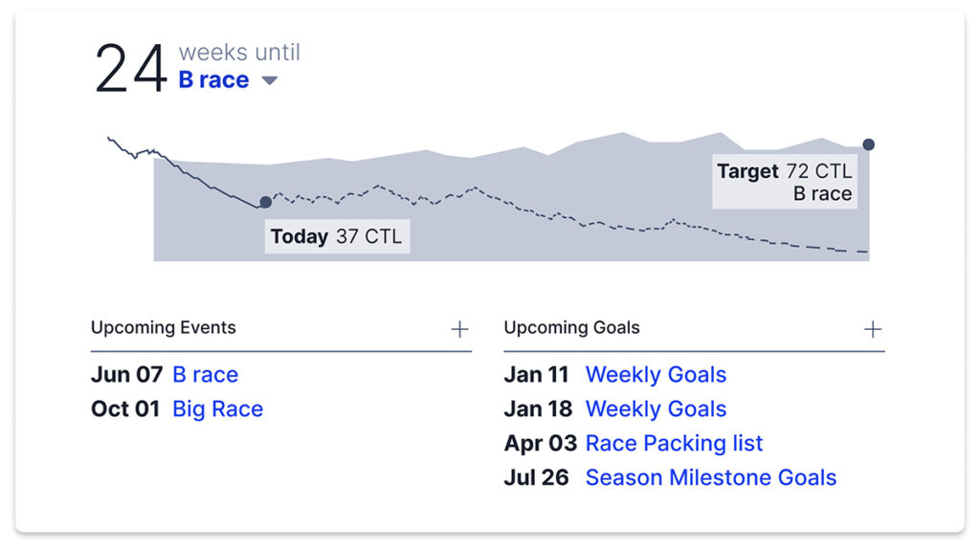Image resolution: width=980 pixels, height=551 pixels.
Task: Select the Target marker dot on chart
Action: pos(868,144)
